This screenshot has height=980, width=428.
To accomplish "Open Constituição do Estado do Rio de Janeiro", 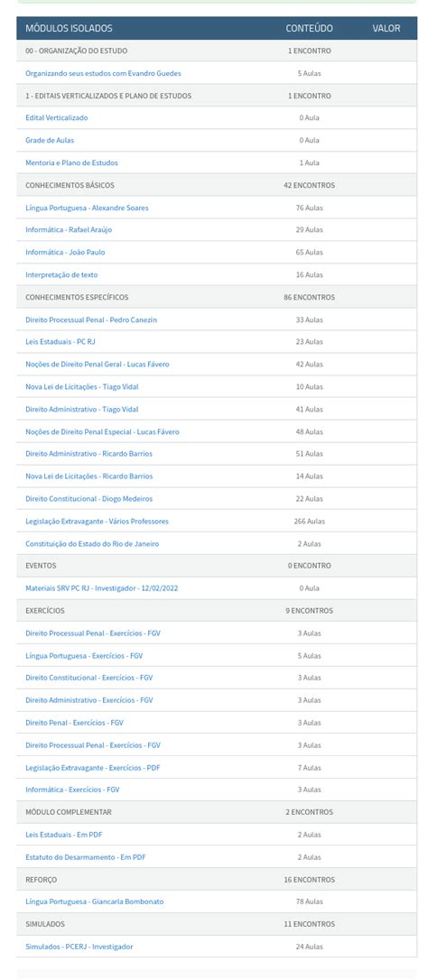I will click(92, 544).
